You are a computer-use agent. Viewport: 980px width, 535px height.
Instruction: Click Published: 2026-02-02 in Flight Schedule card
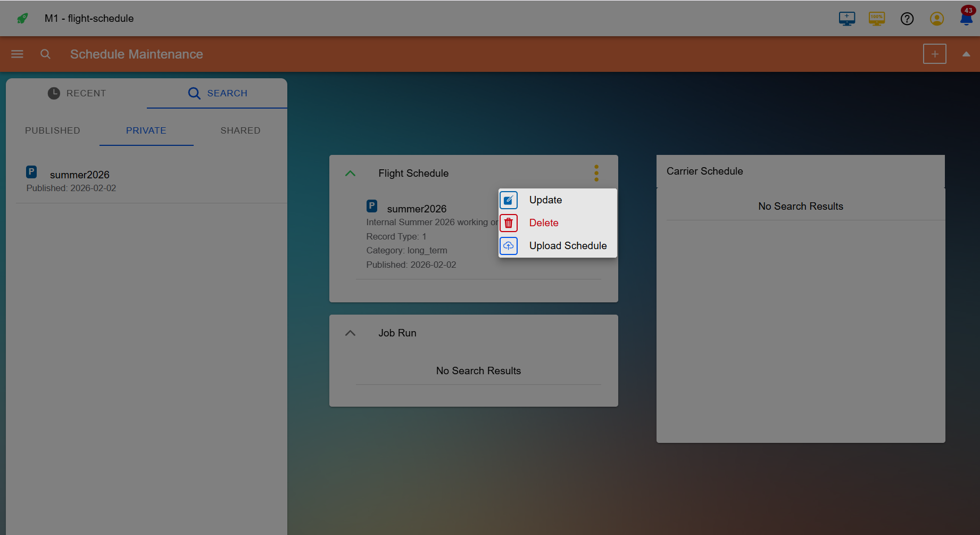[411, 265]
